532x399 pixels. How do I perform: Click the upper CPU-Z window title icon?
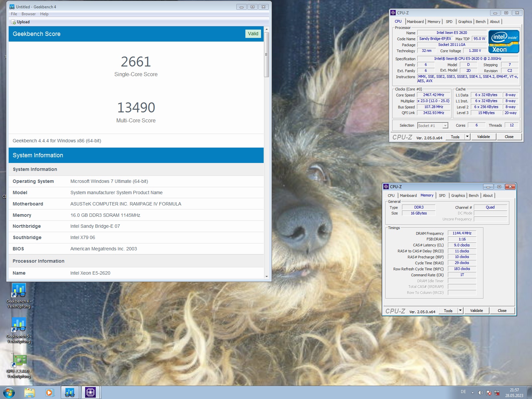pos(393,13)
